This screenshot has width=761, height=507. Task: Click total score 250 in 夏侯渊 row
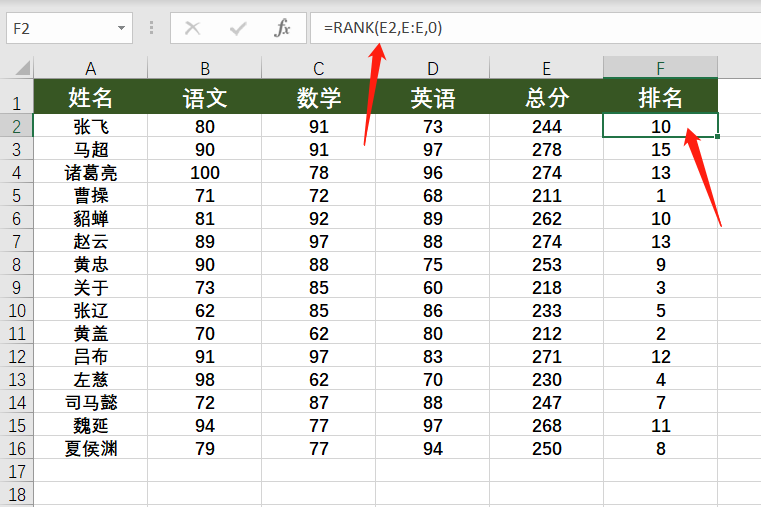pos(546,448)
